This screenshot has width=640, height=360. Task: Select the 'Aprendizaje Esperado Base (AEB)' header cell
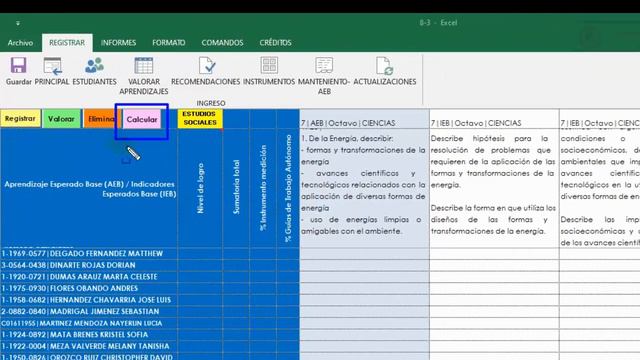tap(89, 189)
